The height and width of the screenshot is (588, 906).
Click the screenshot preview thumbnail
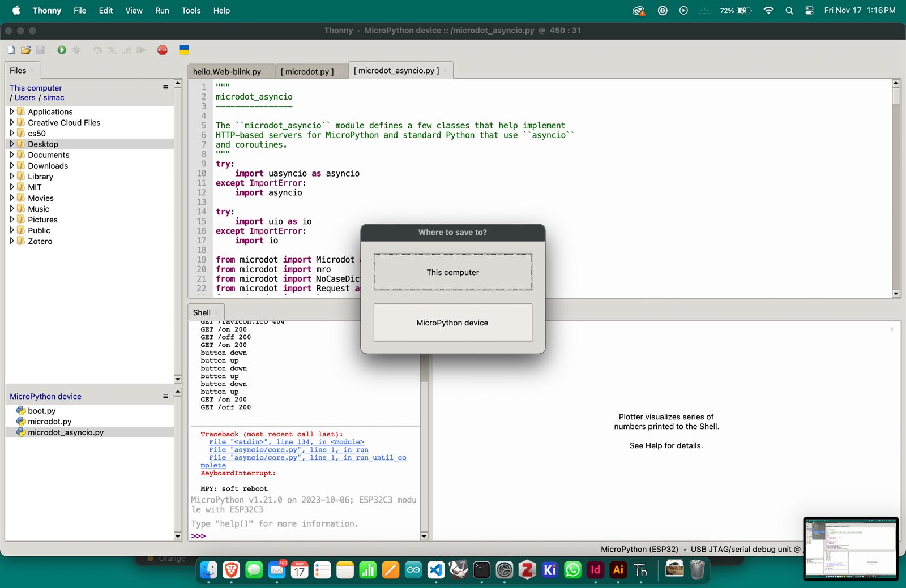(x=851, y=549)
